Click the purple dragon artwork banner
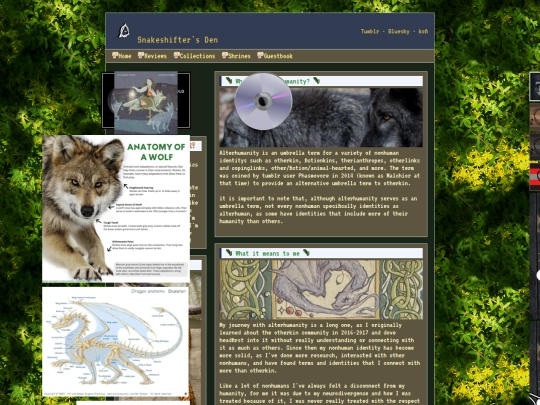 (321, 290)
